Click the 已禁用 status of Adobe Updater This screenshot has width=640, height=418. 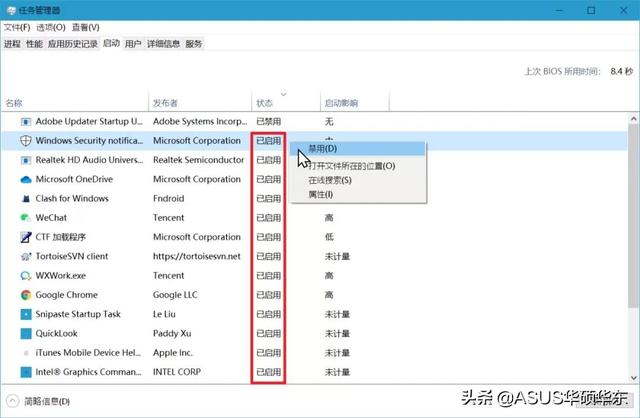coord(269,122)
